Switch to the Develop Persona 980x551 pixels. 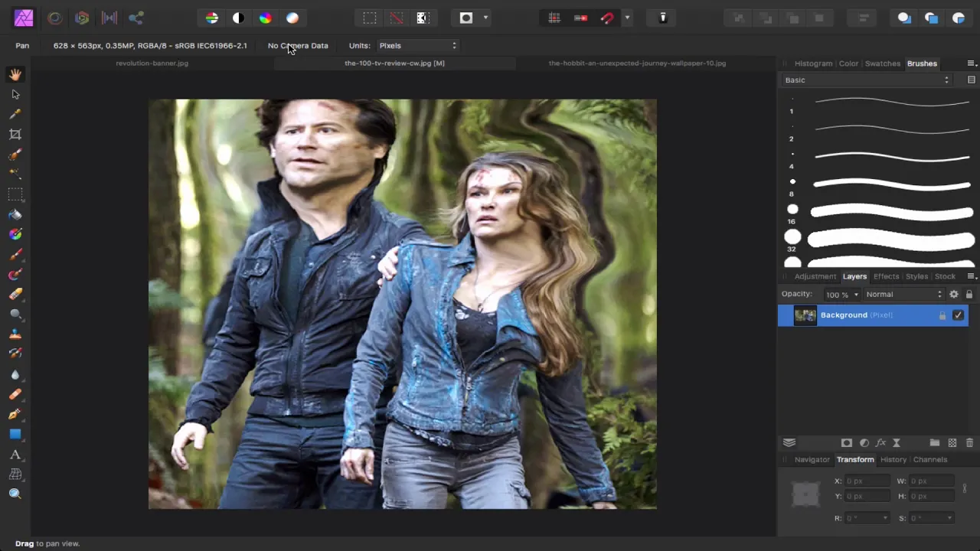coord(82,18)
